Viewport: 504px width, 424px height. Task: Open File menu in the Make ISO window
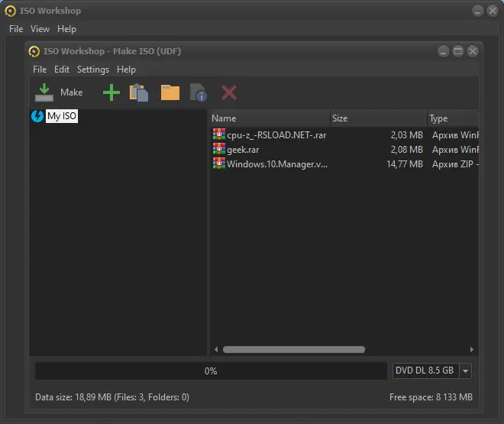(x=40, y=70)
